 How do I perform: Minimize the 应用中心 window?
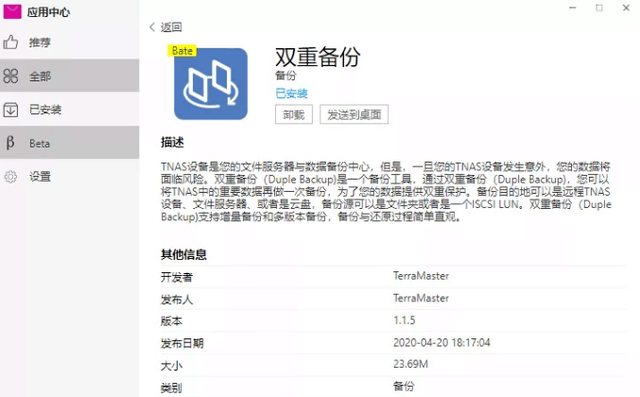[573, 8]
